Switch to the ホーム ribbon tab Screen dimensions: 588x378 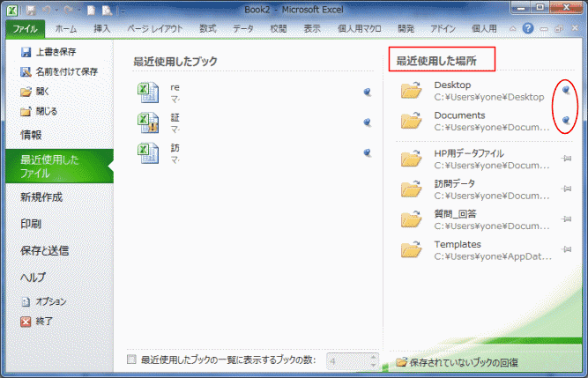[x=66, y=28]
